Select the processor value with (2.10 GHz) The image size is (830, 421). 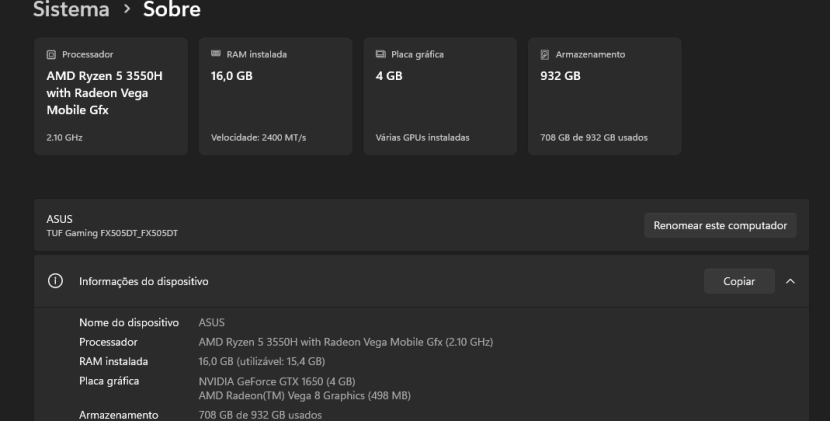pos(346,342)
